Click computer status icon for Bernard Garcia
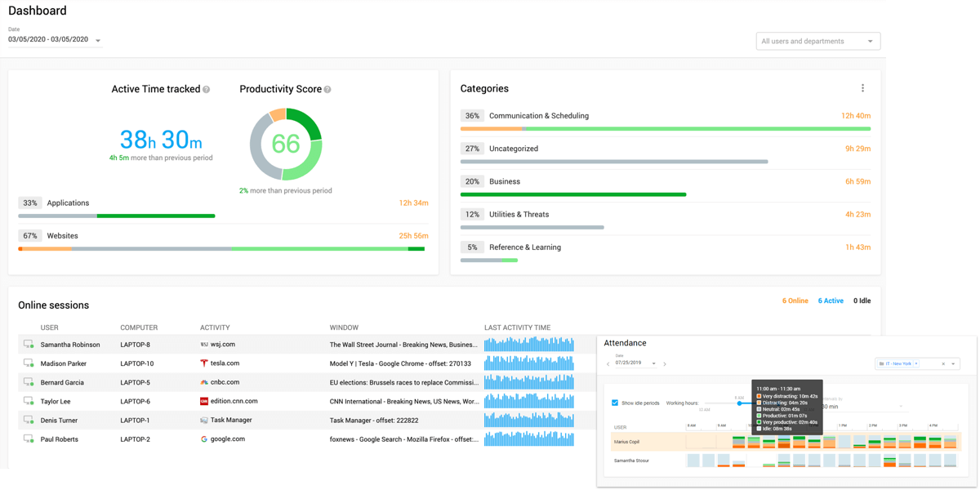Viewport: 980px width, 490px height. (x=29, y=382)
